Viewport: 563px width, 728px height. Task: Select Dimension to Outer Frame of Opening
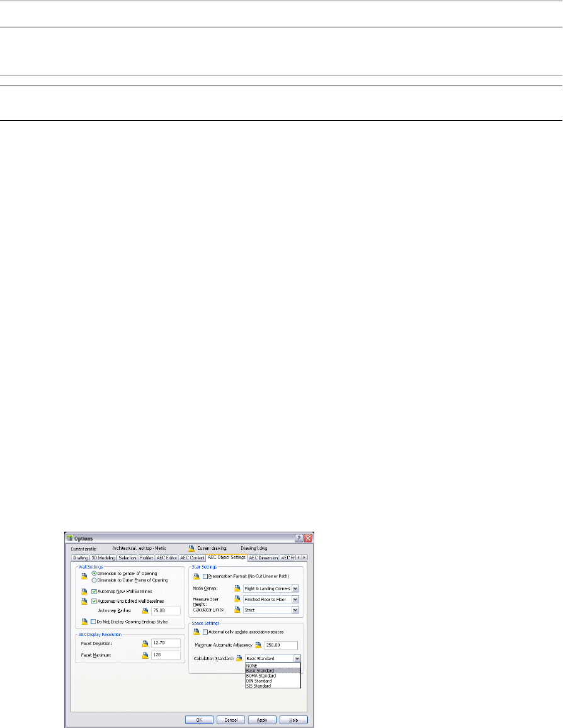[x=94, y=580]
